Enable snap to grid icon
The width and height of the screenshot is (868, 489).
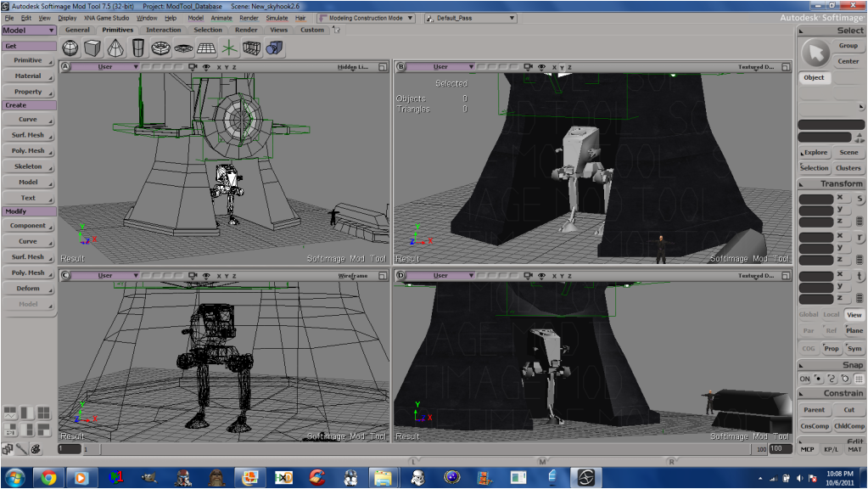[859, 379]
